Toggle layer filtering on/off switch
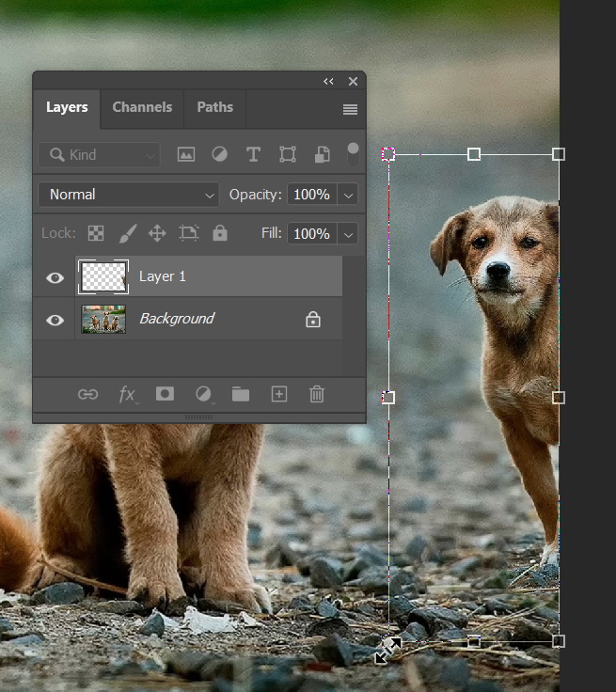Screen dimensions: 616x692 click(353, 154)
